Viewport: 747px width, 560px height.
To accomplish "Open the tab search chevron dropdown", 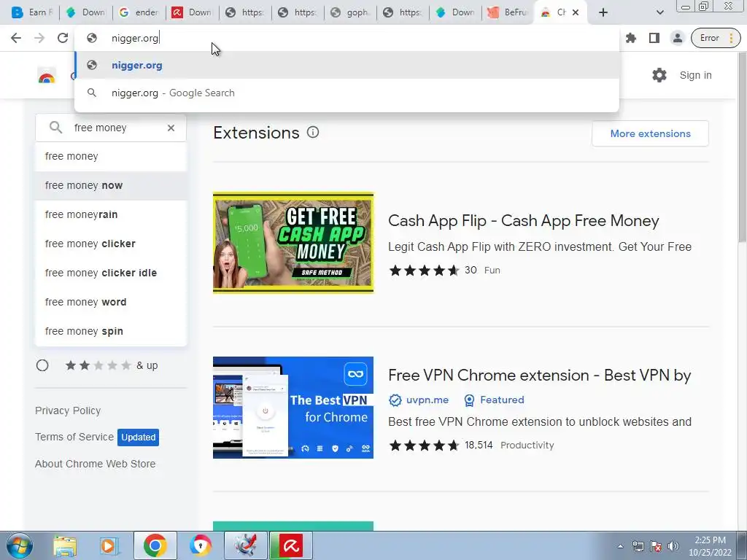I will pyautogui.click(x=659, y=12).
